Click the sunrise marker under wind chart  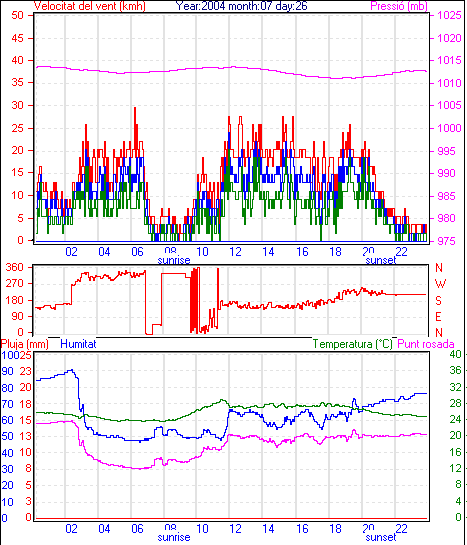point(174,260)
